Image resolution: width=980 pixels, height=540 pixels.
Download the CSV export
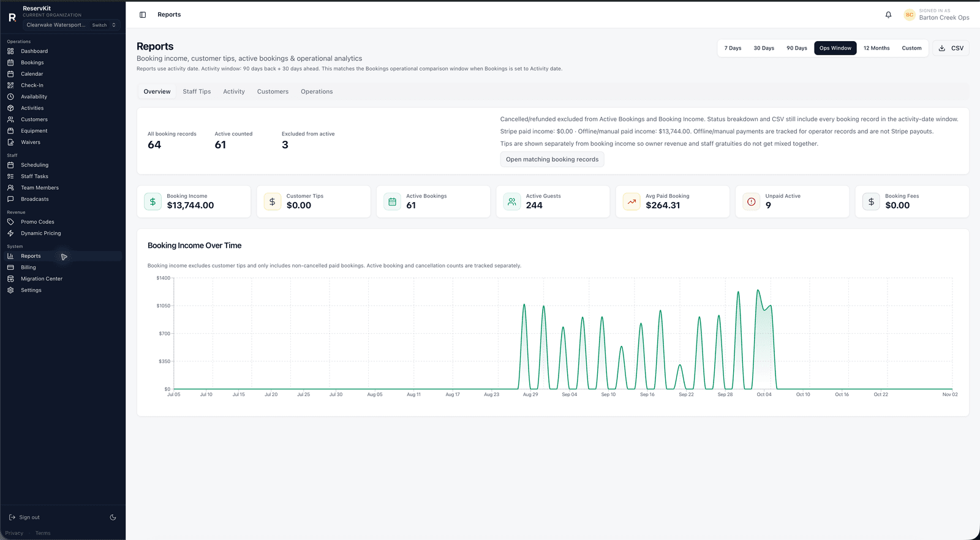click(951, 48)
